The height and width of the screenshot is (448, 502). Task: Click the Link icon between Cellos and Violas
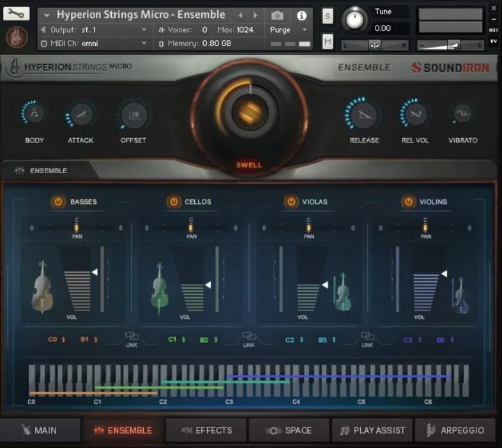click(x=248, y=336)
